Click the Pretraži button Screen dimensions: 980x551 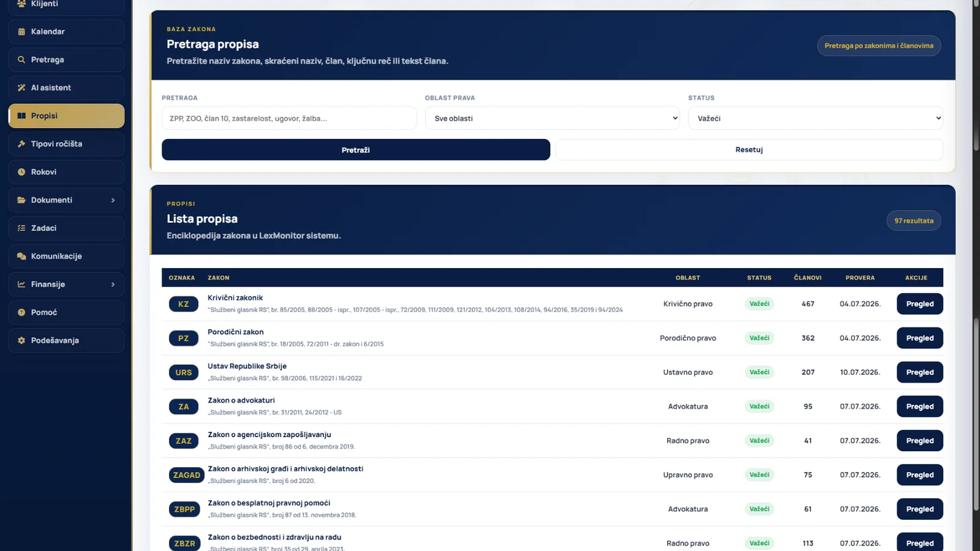(356, 150)
